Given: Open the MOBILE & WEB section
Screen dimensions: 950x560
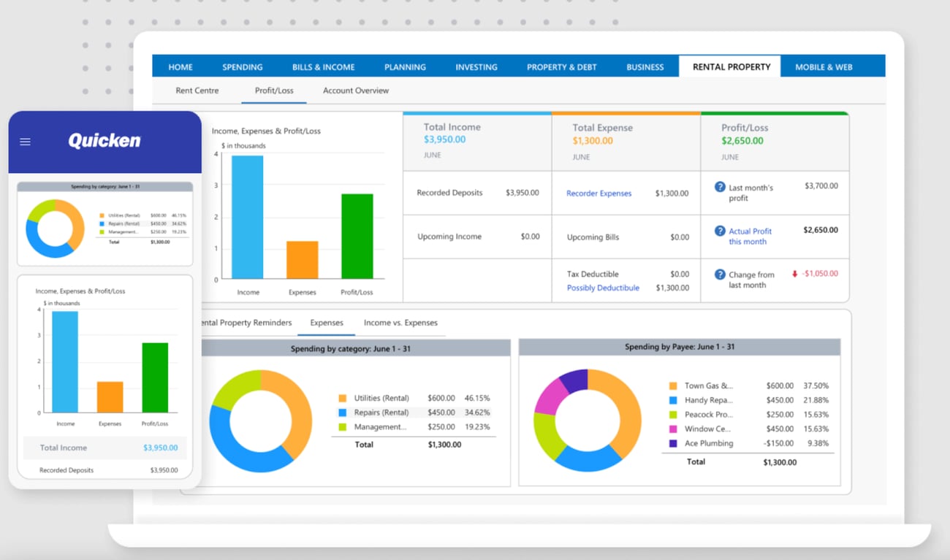Looking at the screenshot, I should [824, 66].
